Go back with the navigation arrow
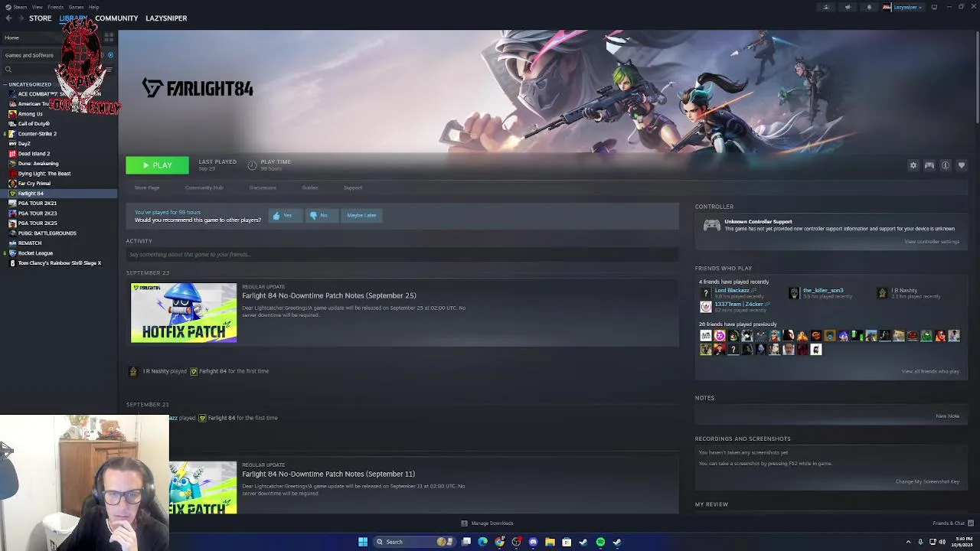Viewport: 980px width, 551px height. coord(8,18)
